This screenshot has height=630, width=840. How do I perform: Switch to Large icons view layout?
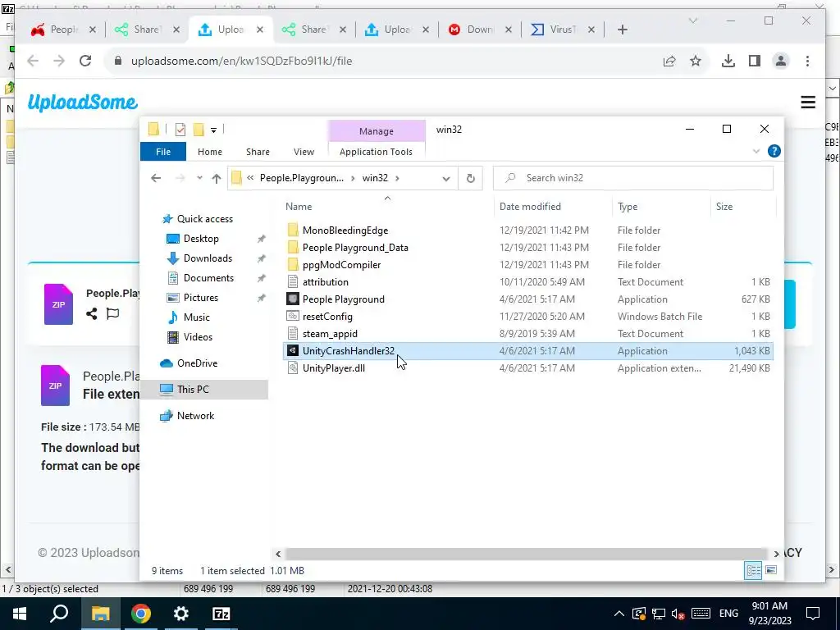coord(771,570)
